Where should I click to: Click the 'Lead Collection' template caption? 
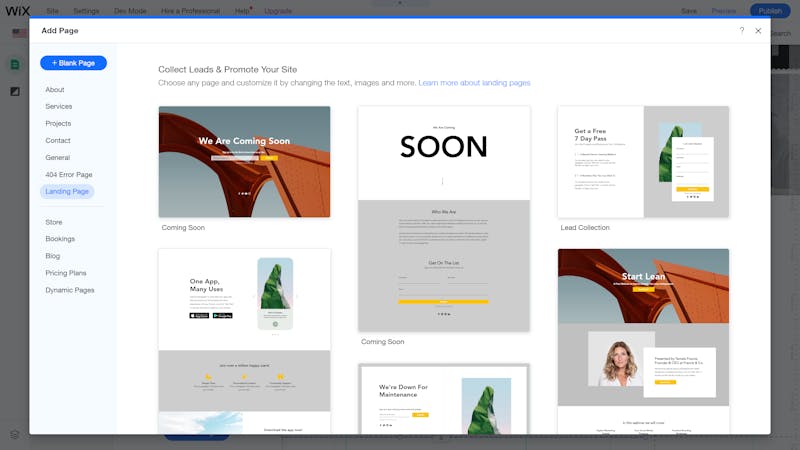(585, 228)
